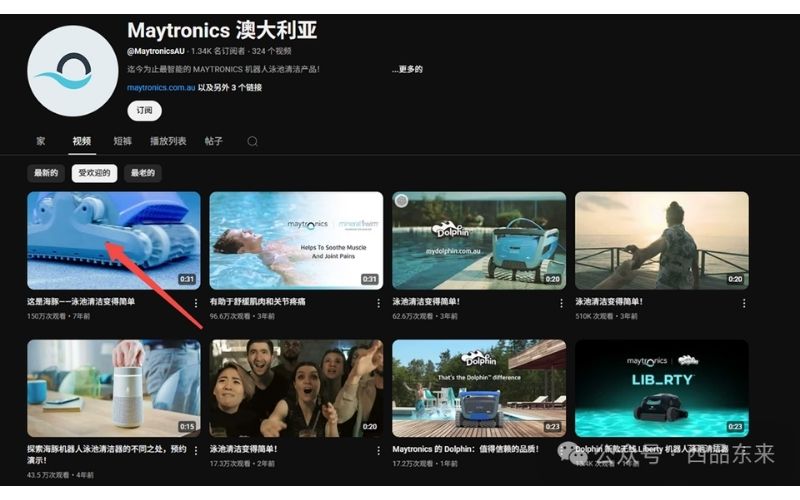Click 324 个视频 video count
Viewport: 800px width, 500px height.
(x=271, y=51)
